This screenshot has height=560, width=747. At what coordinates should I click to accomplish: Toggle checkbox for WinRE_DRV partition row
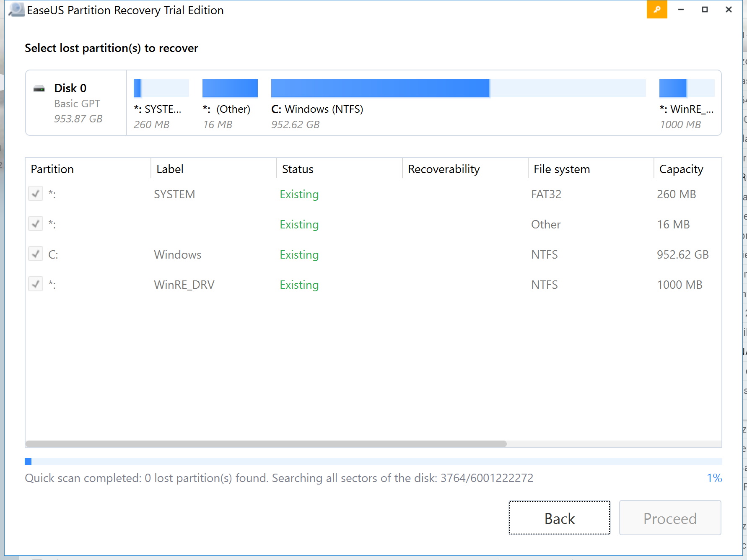36,284
